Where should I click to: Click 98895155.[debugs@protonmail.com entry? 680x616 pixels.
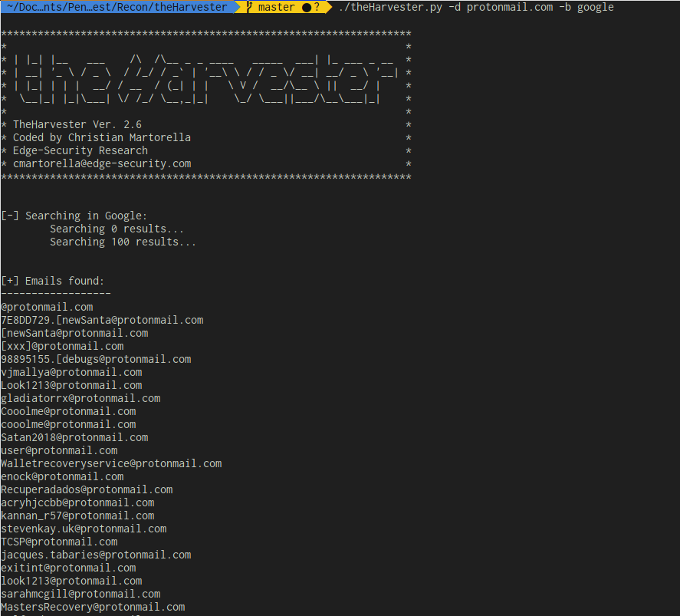tap(96, 359)
